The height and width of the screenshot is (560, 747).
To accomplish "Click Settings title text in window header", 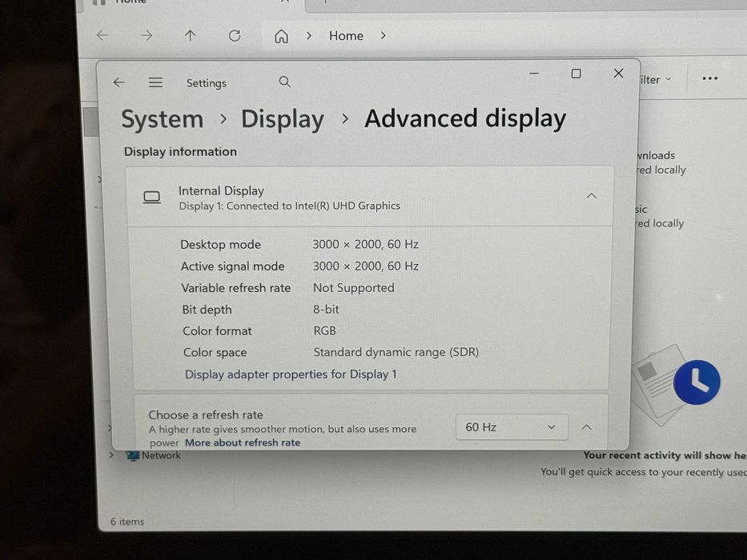I will [x=207, y=83].
